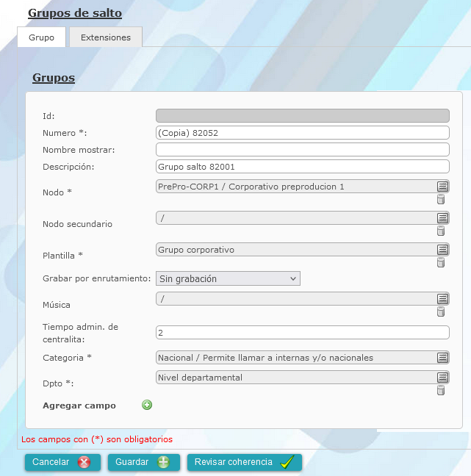
Task: Focus the Nombre mostrar input field
Action: (x=303, y=150)
